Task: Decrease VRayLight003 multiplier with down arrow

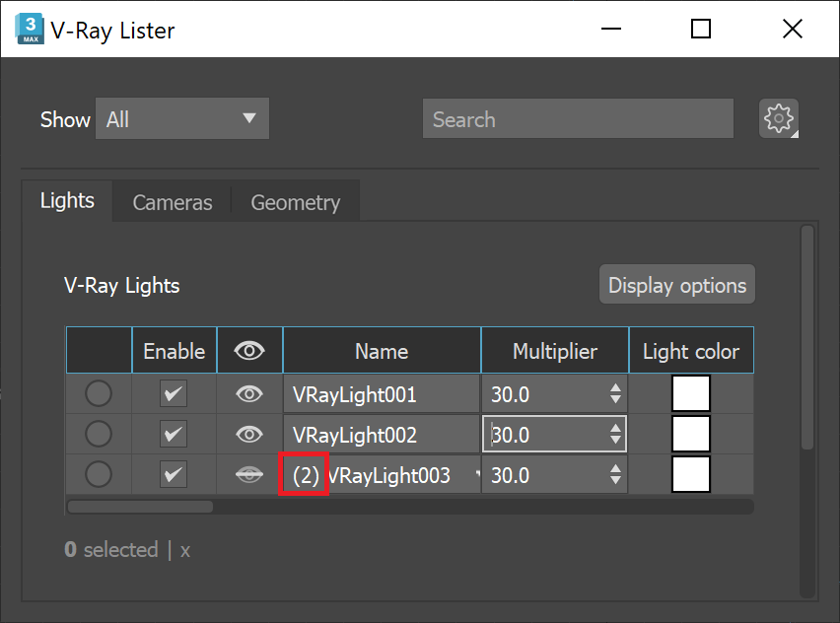Action: click(x=615, y=480)
